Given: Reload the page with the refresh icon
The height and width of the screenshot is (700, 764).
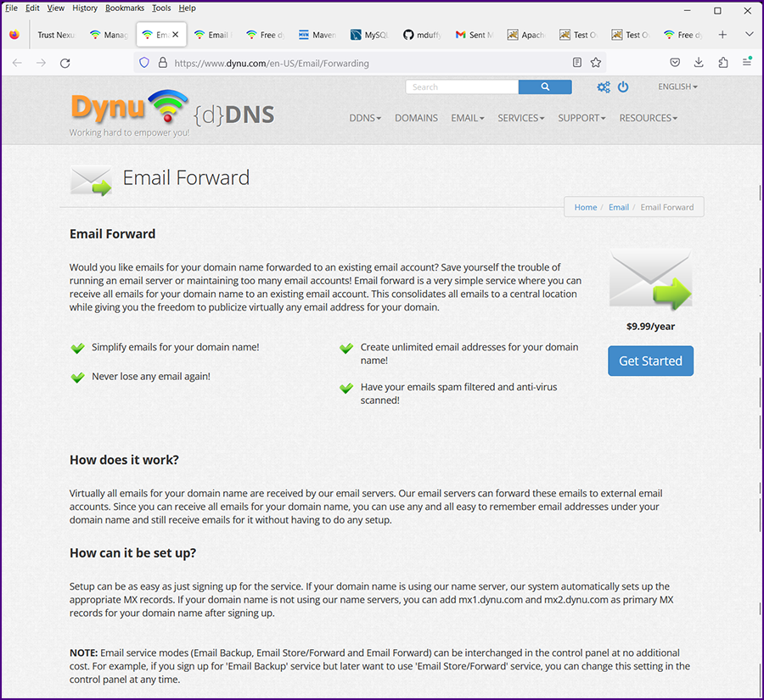Looking at the screenshot, I should click(x=65, y=63).
